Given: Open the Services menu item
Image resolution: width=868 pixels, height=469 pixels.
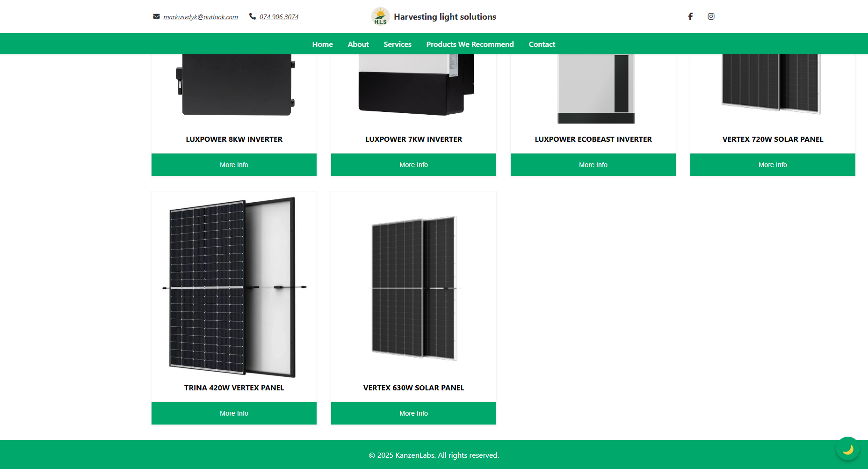Looking at the screenshot, I should point(398,44).
